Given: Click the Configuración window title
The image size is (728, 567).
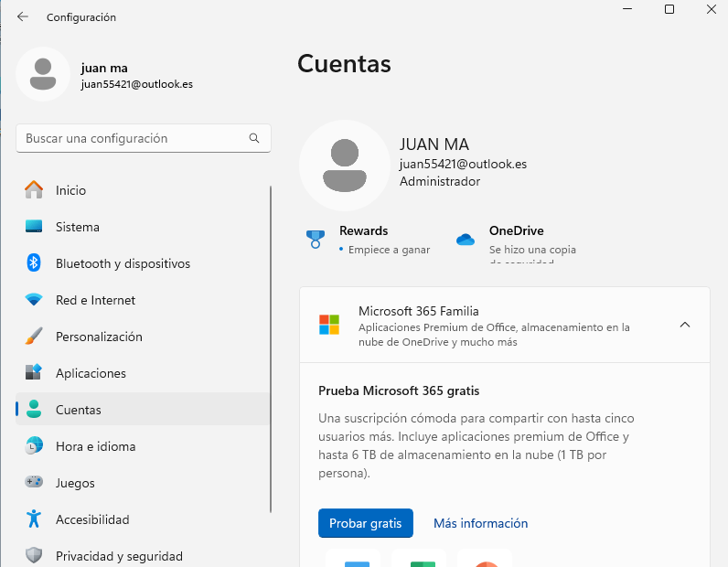Looking at the screenshot, I should (x=81, y=17).
